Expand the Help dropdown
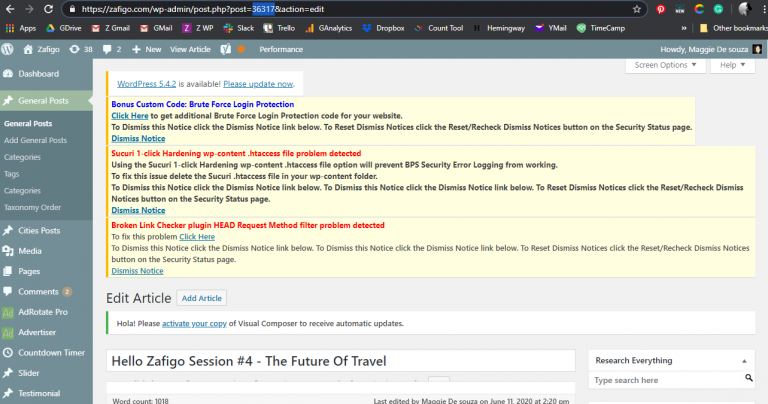This screenshot has width=768, height=404. click(732, 65)
